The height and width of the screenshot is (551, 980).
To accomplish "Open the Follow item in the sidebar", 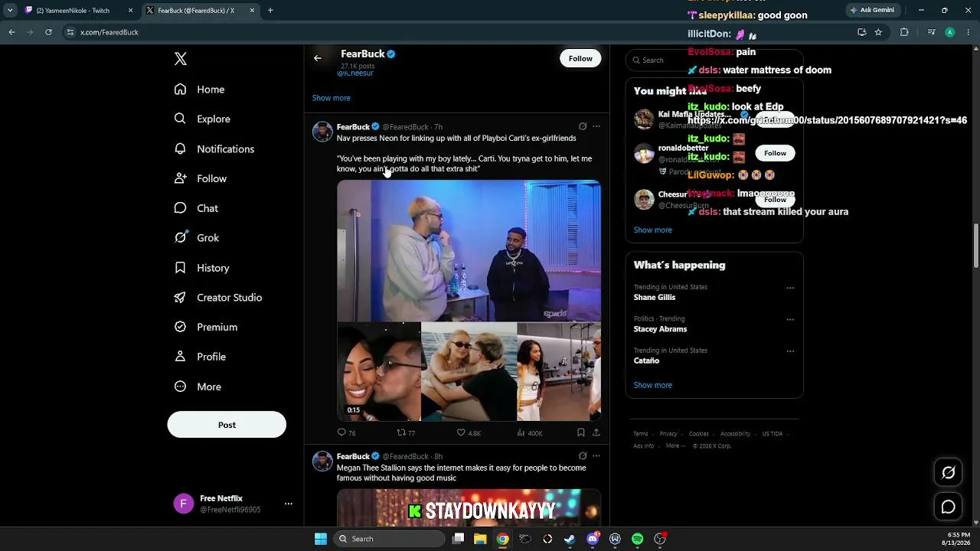I will tap(200, 178).
